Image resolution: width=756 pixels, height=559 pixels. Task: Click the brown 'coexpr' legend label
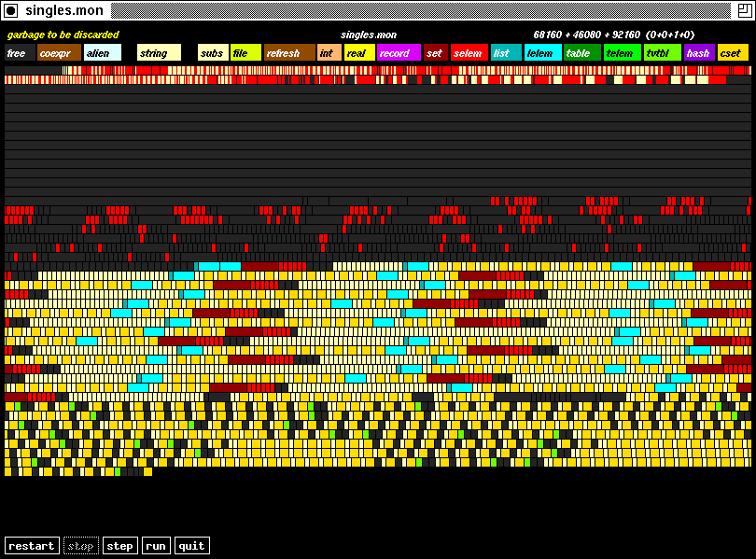point(59,53)
